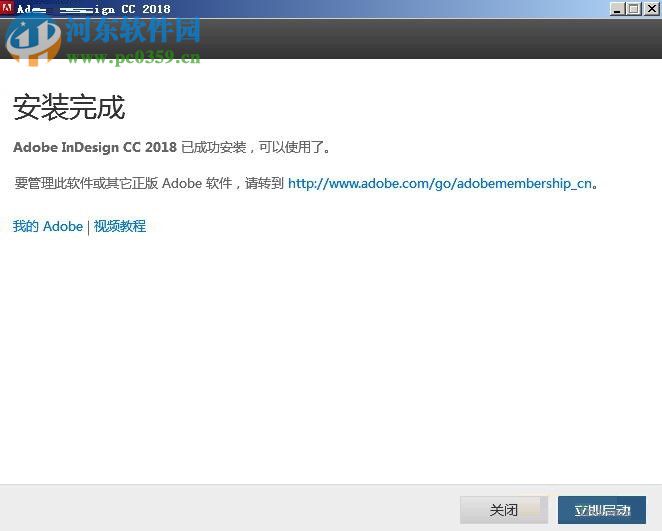
Task: Minimize the installer window
Action: (617, 8)
